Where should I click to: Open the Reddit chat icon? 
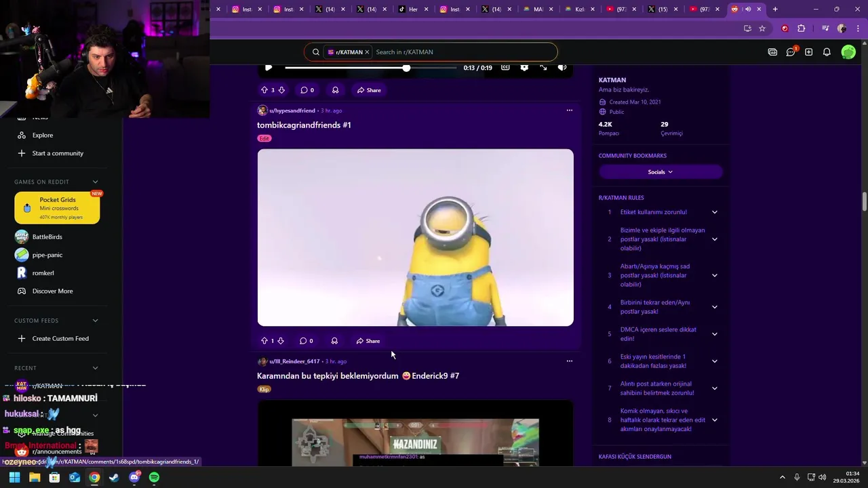click(x=791, y=52)
